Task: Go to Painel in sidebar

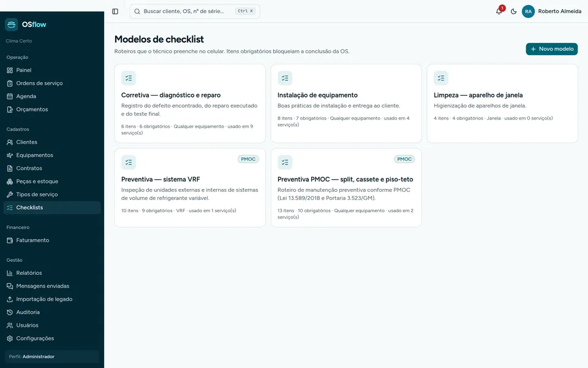Action: [x=52, y=70]
